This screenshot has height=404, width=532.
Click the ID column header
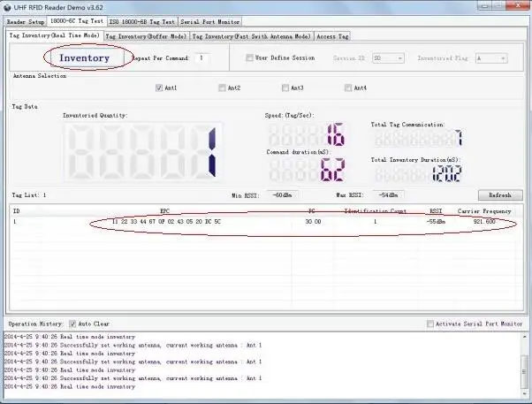(16, 211)
